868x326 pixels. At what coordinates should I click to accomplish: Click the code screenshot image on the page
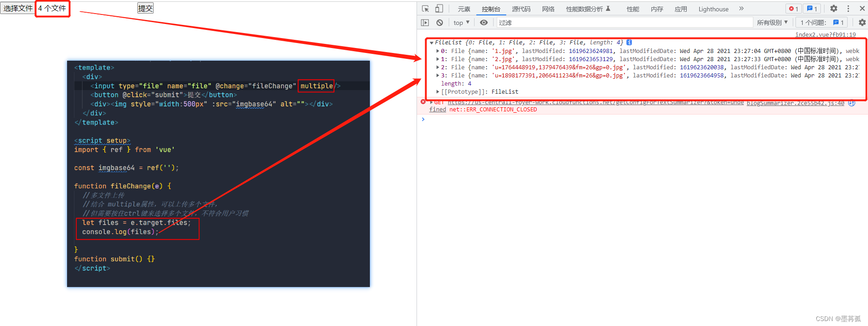tap(218, 174)
